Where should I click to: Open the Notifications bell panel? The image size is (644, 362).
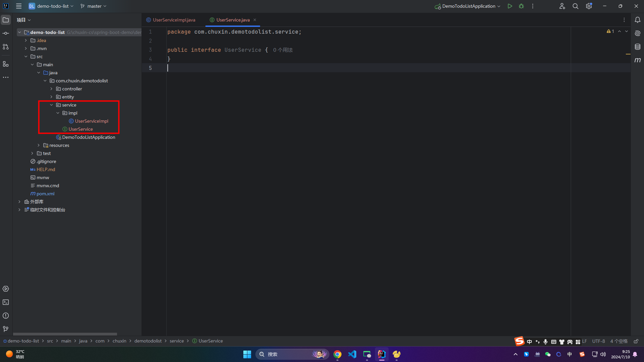638,20
